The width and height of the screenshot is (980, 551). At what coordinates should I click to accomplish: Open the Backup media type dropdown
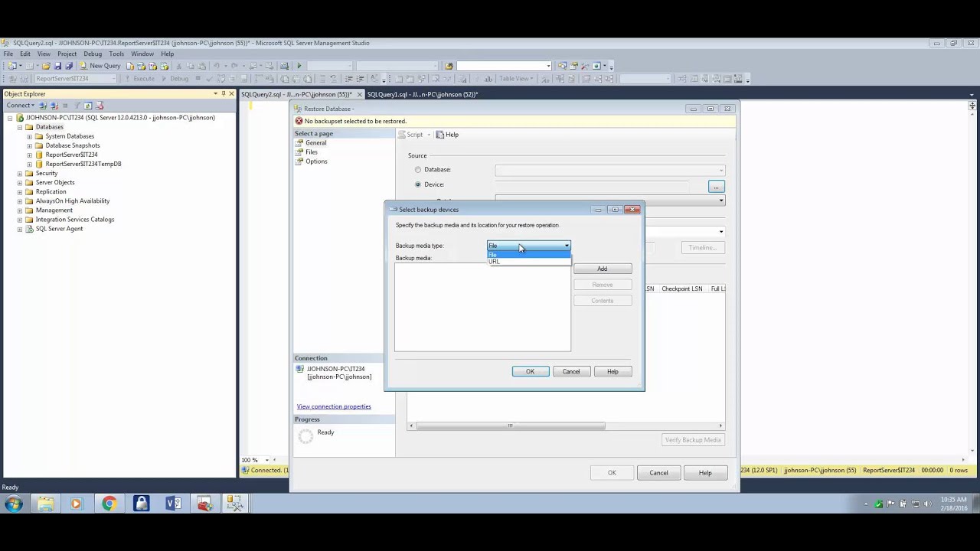(529, 246)
